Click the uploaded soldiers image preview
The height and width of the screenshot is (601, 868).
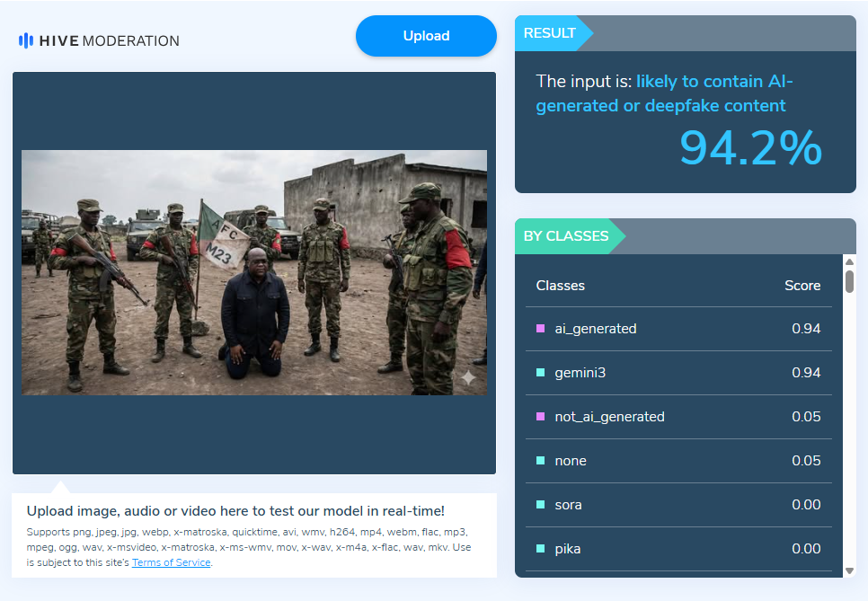click(x=253, y=272)
